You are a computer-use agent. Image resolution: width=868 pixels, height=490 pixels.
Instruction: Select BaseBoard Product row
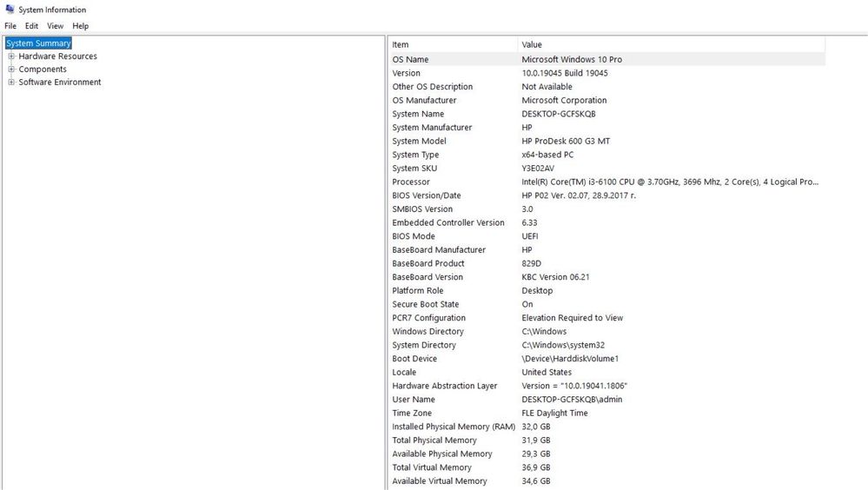[606, 263]
